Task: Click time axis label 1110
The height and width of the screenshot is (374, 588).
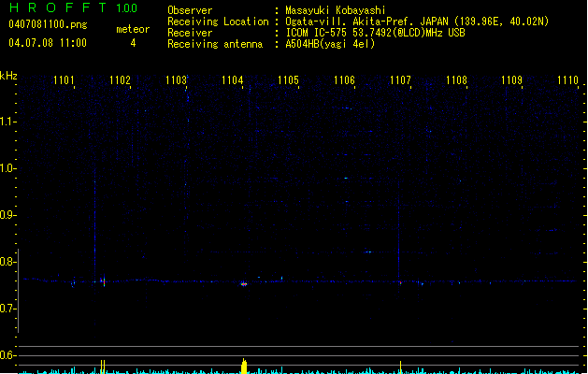Action: click(567, 80)
